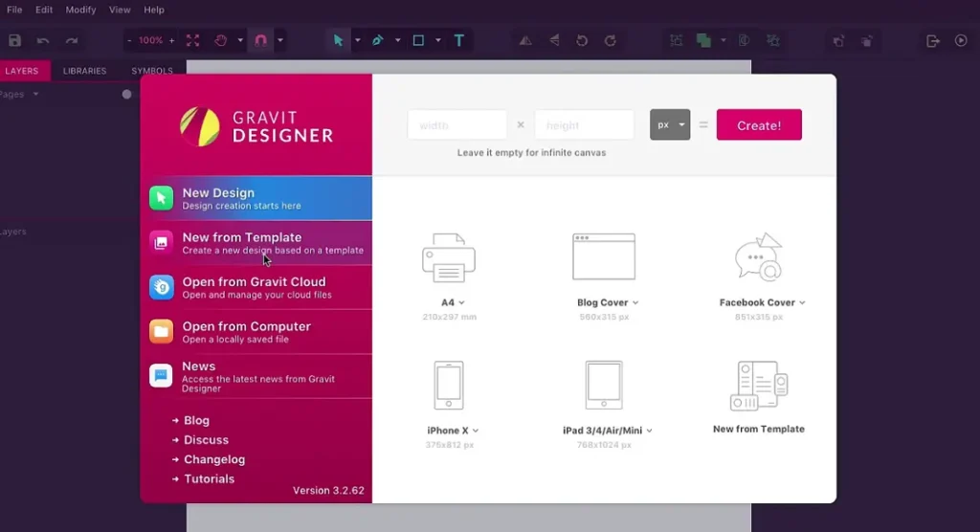Open the Discuss link
The image size is (980, 532).
[x=206, y=440]
